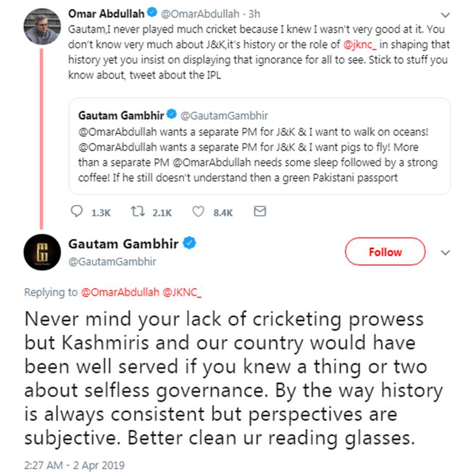Click the Omar Abdullah display name

click(106, 14)
